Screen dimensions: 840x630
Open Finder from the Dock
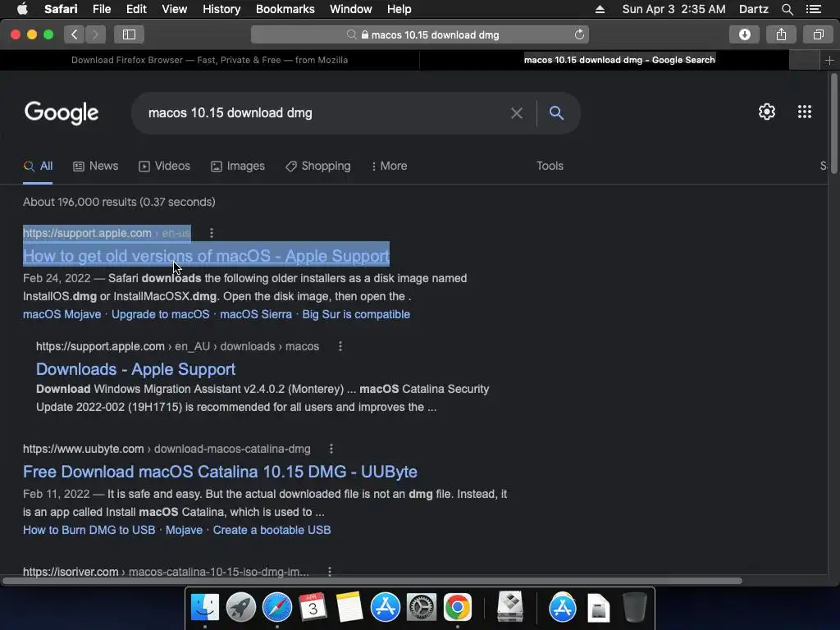pyautogui.click(x=205, y=608)
